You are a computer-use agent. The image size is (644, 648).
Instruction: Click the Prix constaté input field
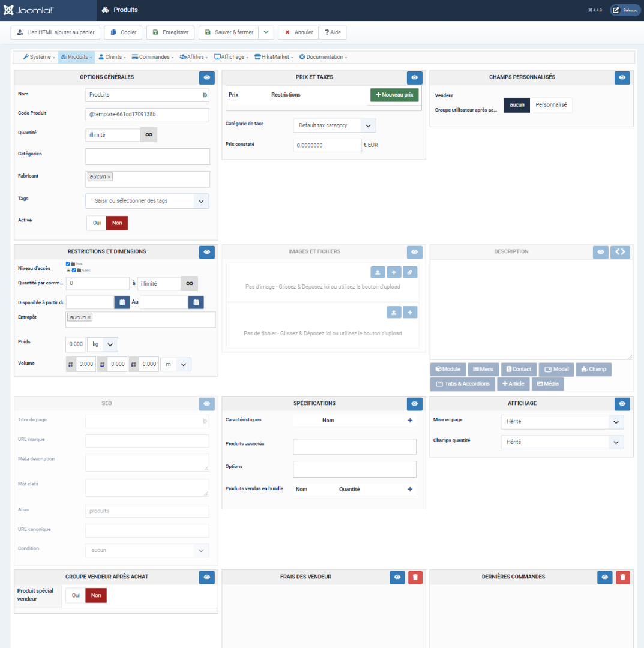327,145
